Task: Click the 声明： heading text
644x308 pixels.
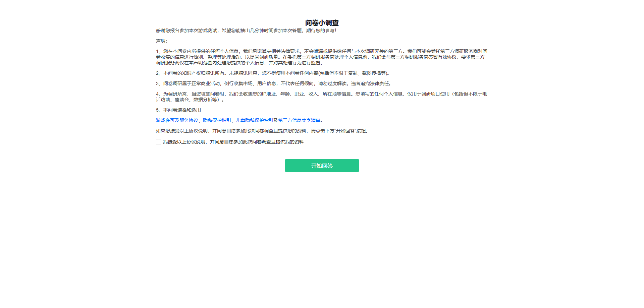Action: (x=162, y=41)
